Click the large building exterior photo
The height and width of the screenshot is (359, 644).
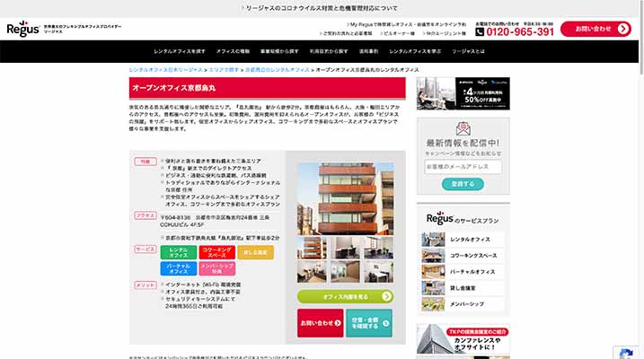coord(346,198)
